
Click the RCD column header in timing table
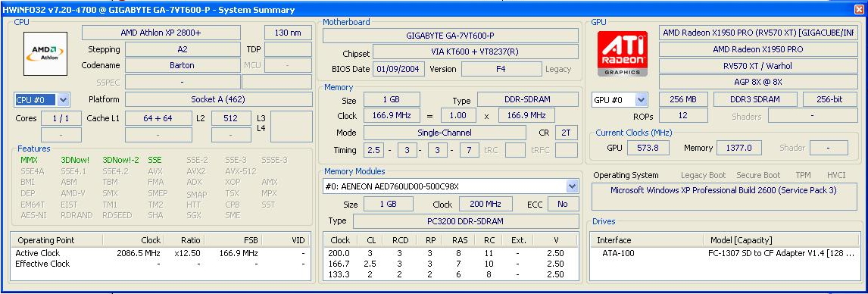(400, 240)
